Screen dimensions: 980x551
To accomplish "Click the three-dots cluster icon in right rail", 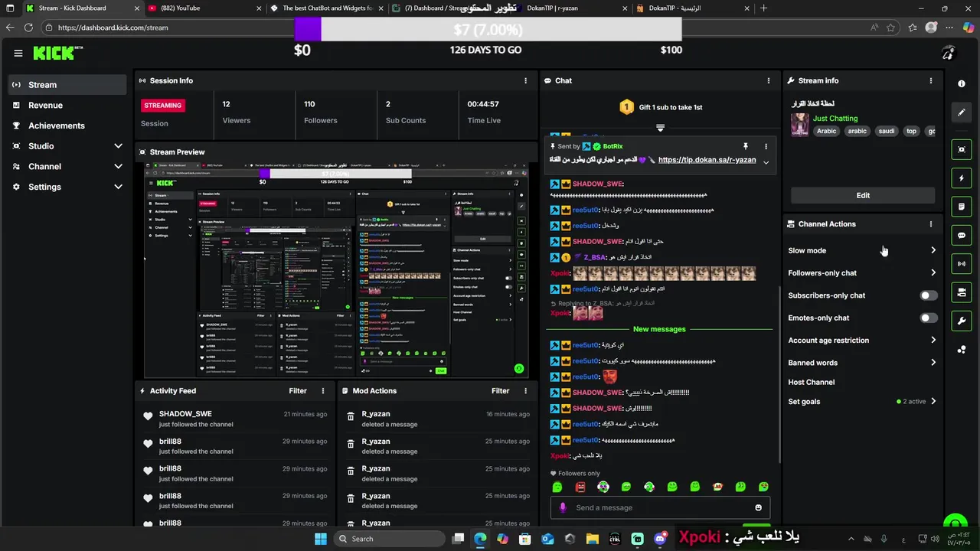I will (962, 350).
